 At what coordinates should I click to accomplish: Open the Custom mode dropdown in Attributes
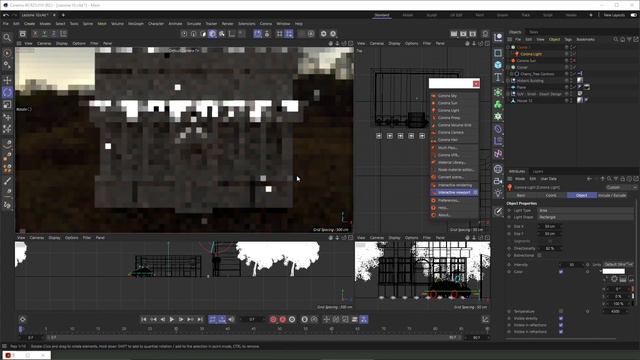(x=621, y=187)
